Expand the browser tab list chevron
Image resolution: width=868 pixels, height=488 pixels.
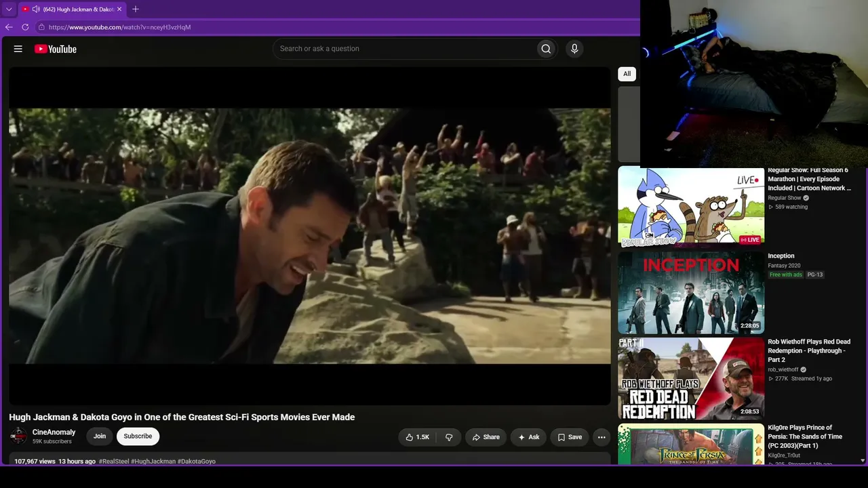pos(9,9)
